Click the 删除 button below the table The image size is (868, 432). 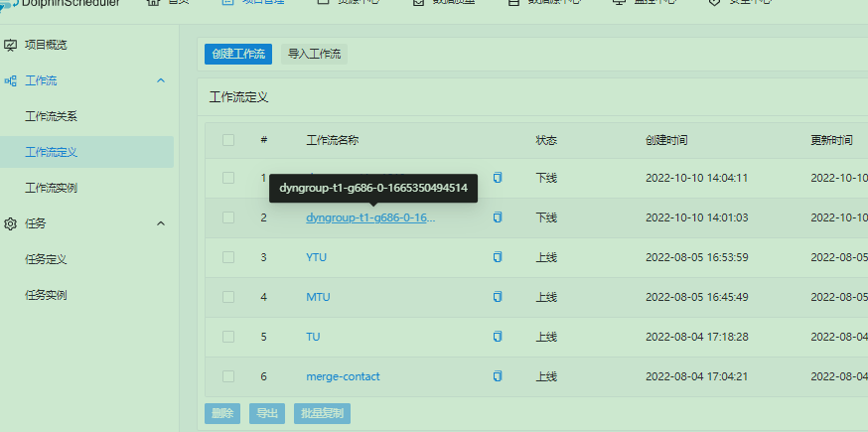point(222,414)
